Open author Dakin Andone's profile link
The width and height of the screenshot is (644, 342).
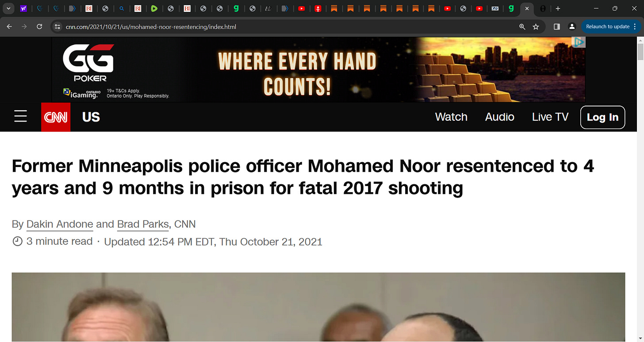(60, 224)
